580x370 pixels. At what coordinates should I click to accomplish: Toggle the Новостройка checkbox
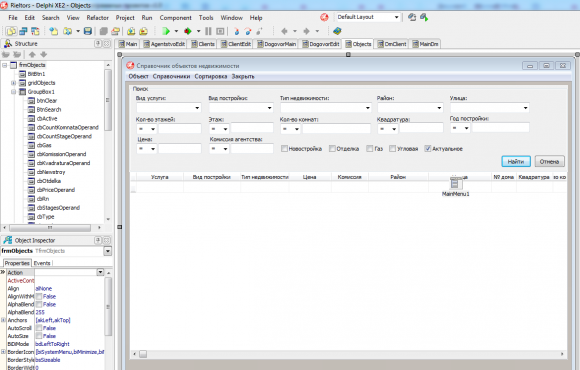[x=284, y=148]
